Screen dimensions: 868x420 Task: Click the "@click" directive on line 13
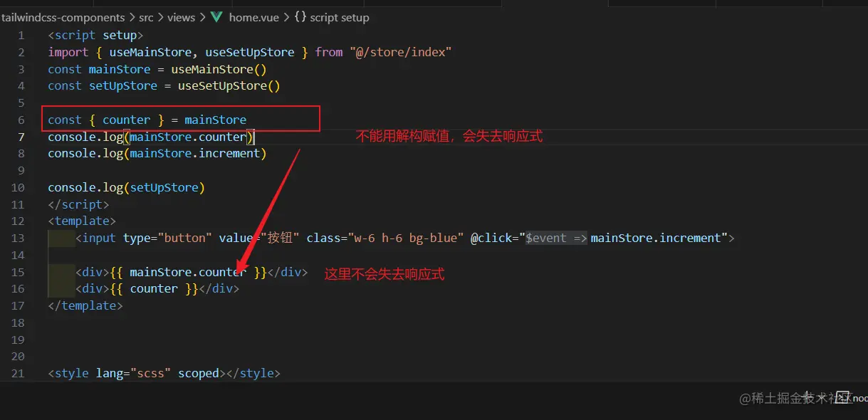(491, 238)
